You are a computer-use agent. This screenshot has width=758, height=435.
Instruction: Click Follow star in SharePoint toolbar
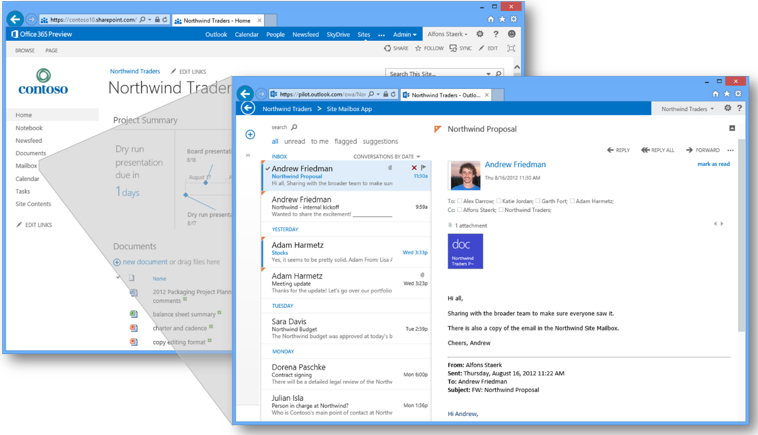[x=429, y=48]
